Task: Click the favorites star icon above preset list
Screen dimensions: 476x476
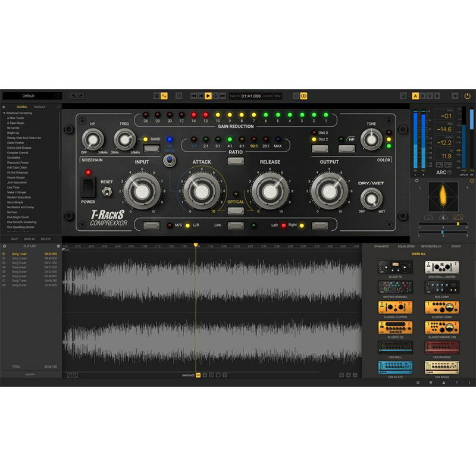Action: pyautogui.click(x=4, y=107)
